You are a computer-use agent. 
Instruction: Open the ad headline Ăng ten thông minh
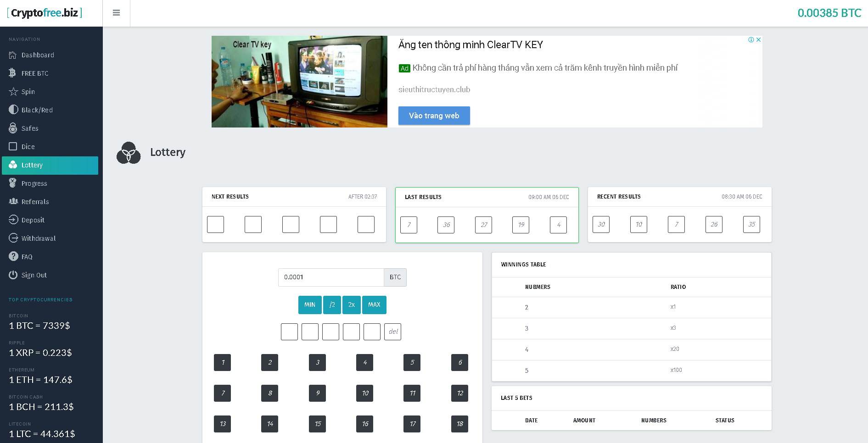(x=470, y=45)
